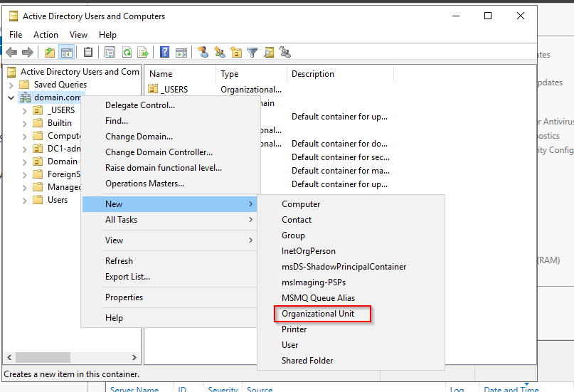Select msDS-ShadowPrincipalContainer in New submenu

click(351, 267)
